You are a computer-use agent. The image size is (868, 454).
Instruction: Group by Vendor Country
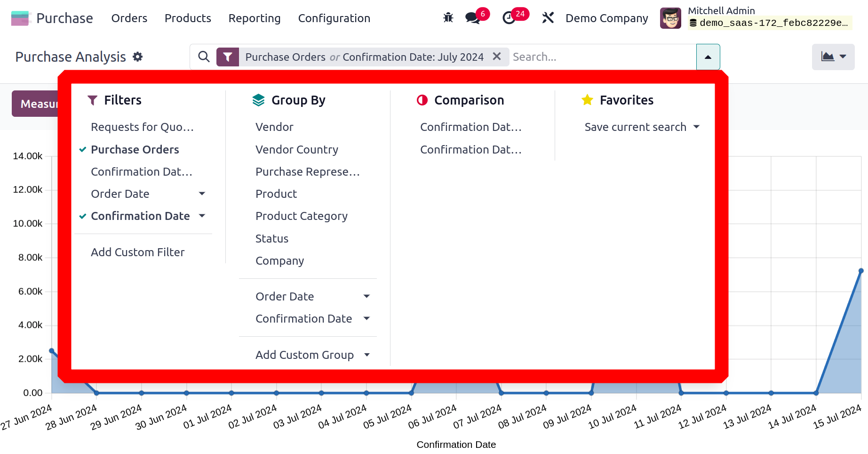tap(296, 149)
